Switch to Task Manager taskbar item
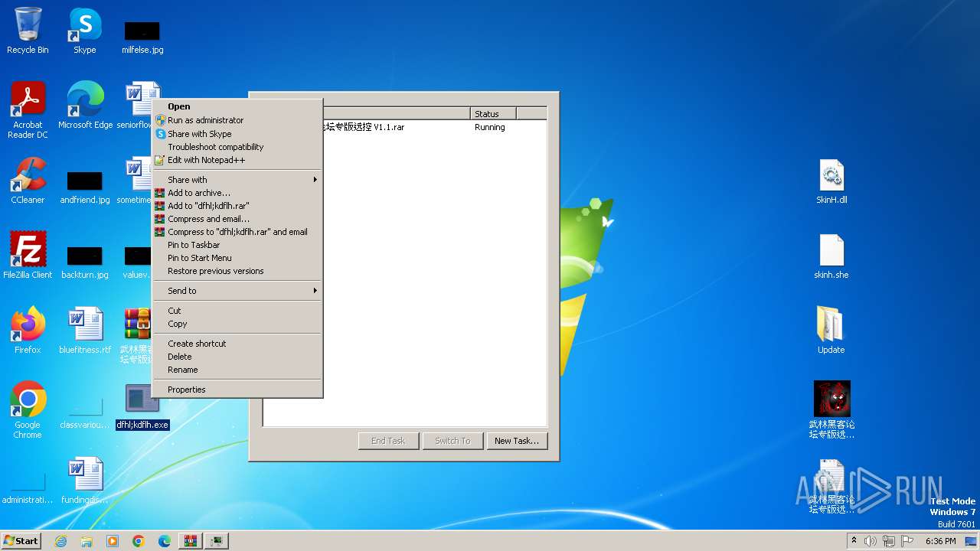The height and width of the screenshot is (551, 980). pyautogui.click(x=217, y=541)
